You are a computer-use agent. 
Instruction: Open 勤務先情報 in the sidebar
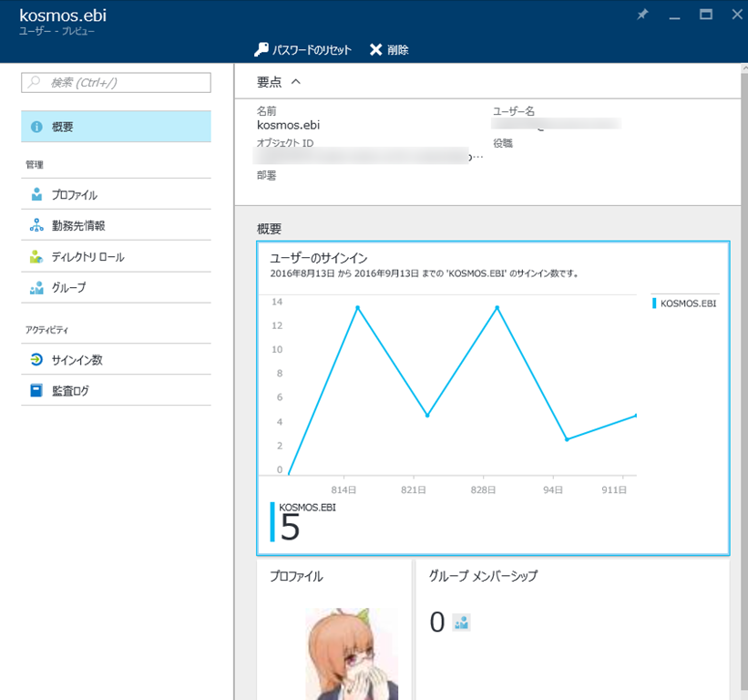coord(116,225)
